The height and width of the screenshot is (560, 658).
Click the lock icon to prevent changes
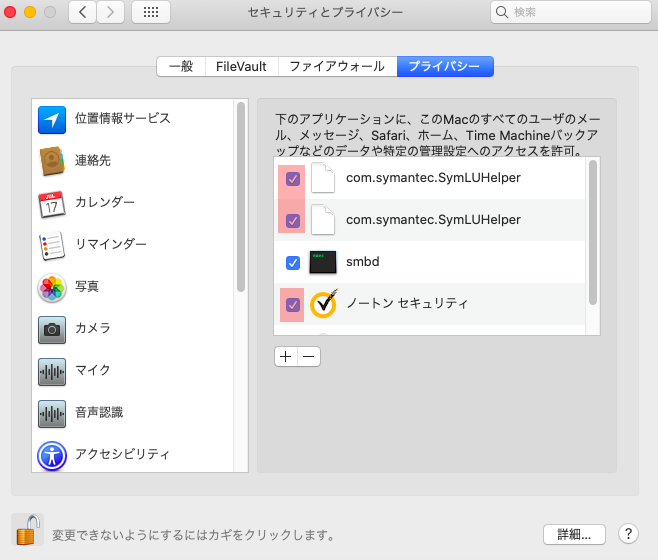pos(29,530)
